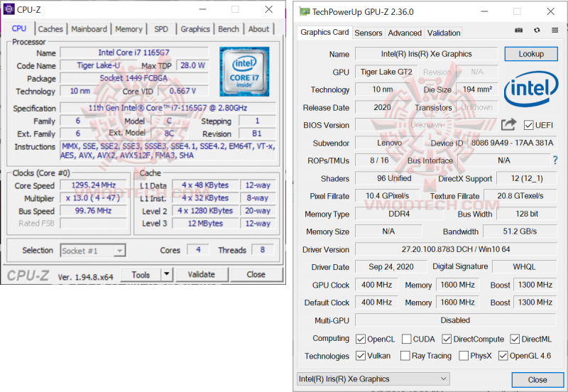Open the Tools dropdown arrow in CPU-Z
Viewport: 568px width, 392px height.
click(167, 274)
